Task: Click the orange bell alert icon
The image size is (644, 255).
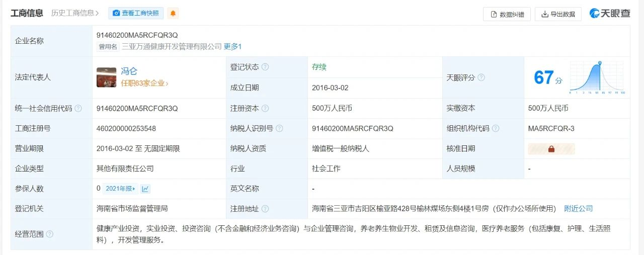Action: [173, 14]
